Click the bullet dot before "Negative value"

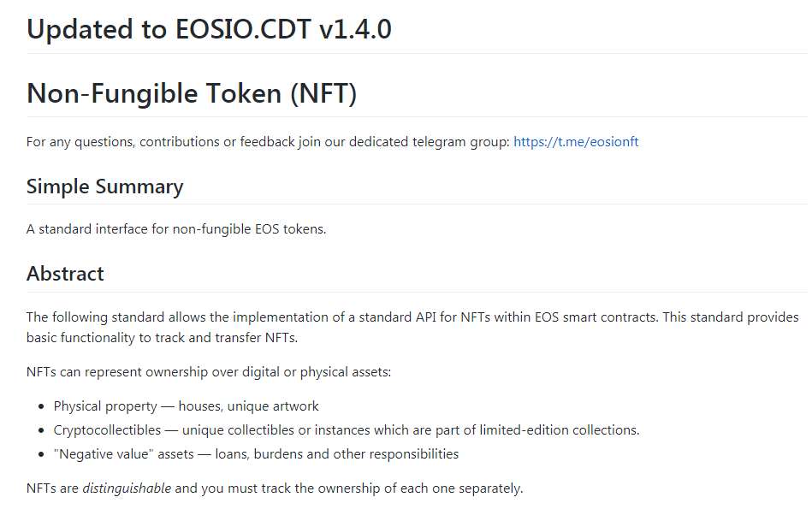pyautogui.click(x=43, y=455)
